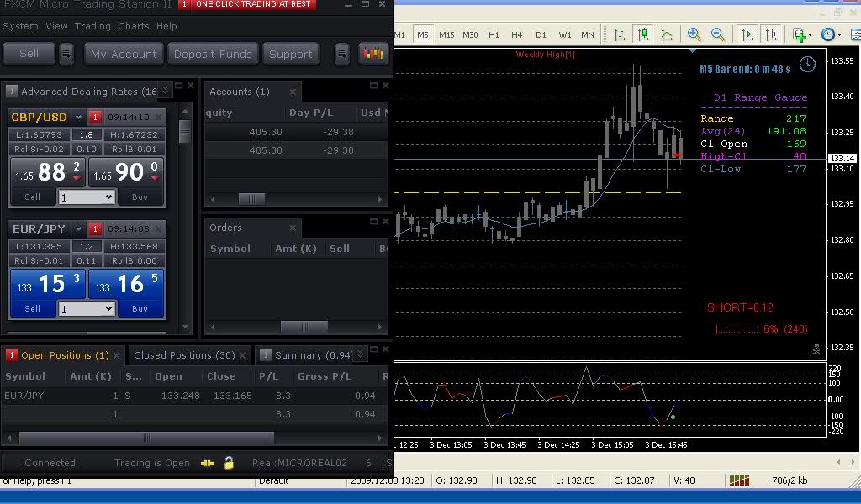Viewport: 861px width, 504px height.
Task: Expand the Advanced Dealing Rates panel dropdown
Action: [165, 91]
